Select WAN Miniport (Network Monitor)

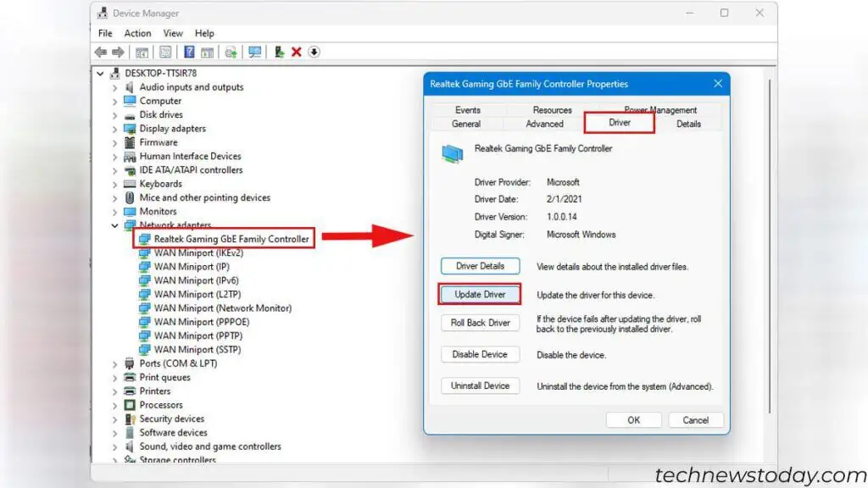click(223, 308)
